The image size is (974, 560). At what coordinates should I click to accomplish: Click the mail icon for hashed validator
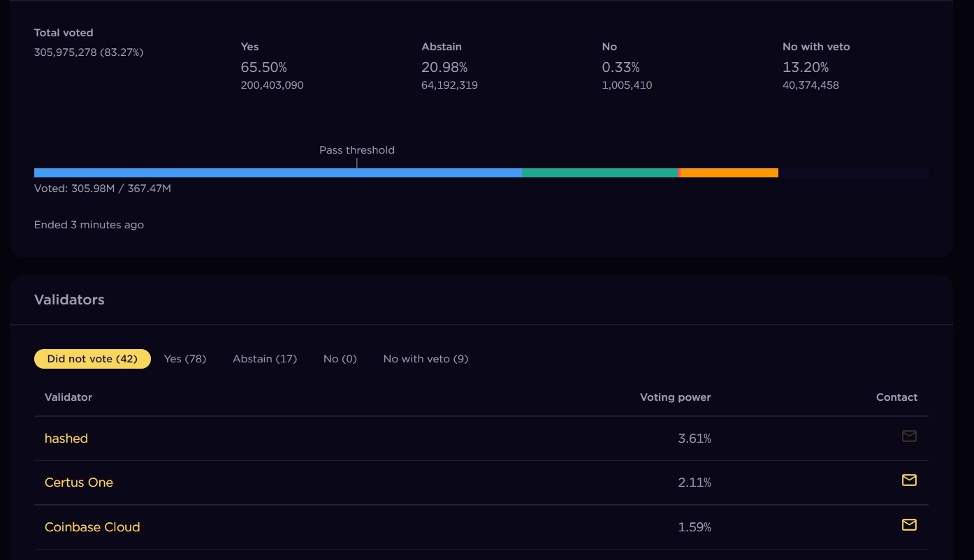coord(908,436)
